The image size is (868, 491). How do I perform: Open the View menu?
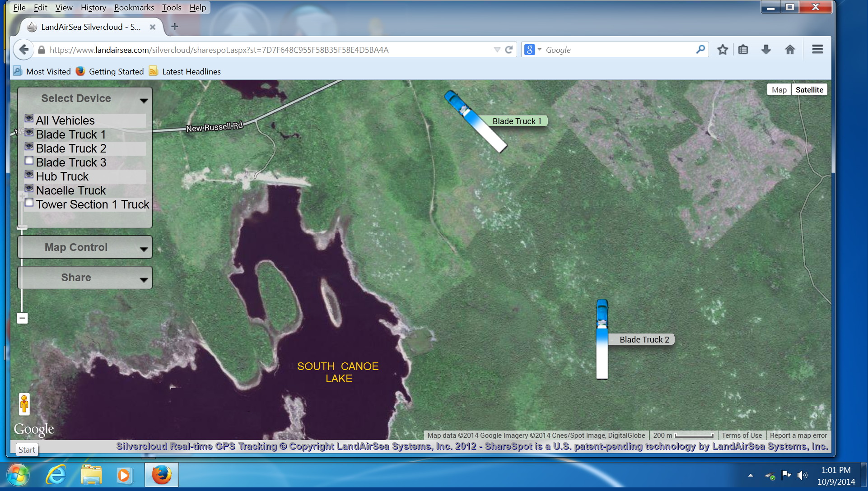coord(64,8)
